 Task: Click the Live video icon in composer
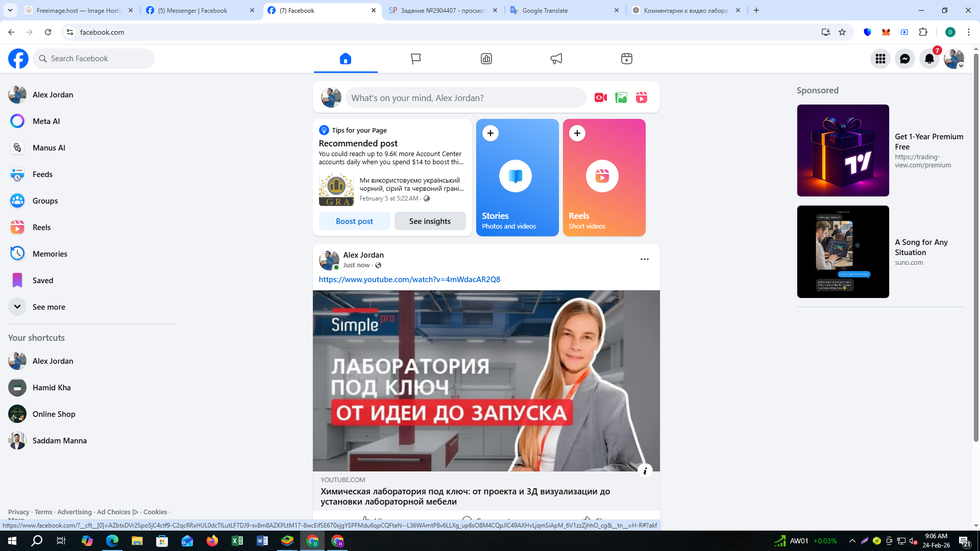click(x=600, y=97)
